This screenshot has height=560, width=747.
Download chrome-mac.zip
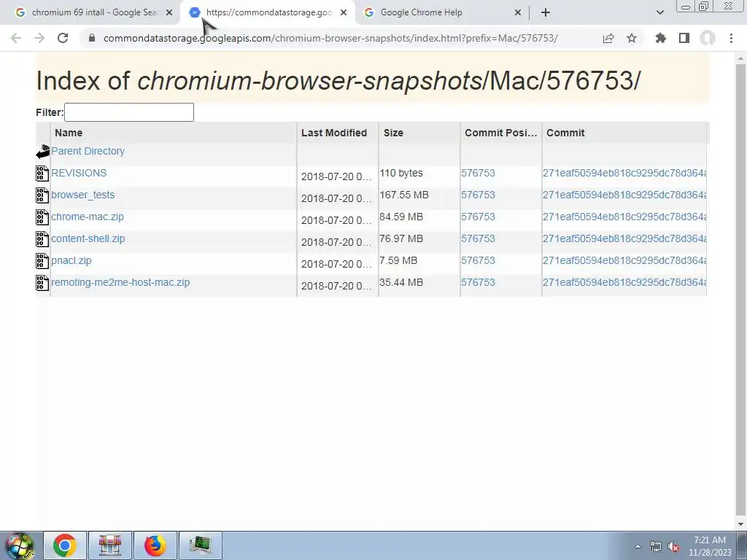pos(88,217)
